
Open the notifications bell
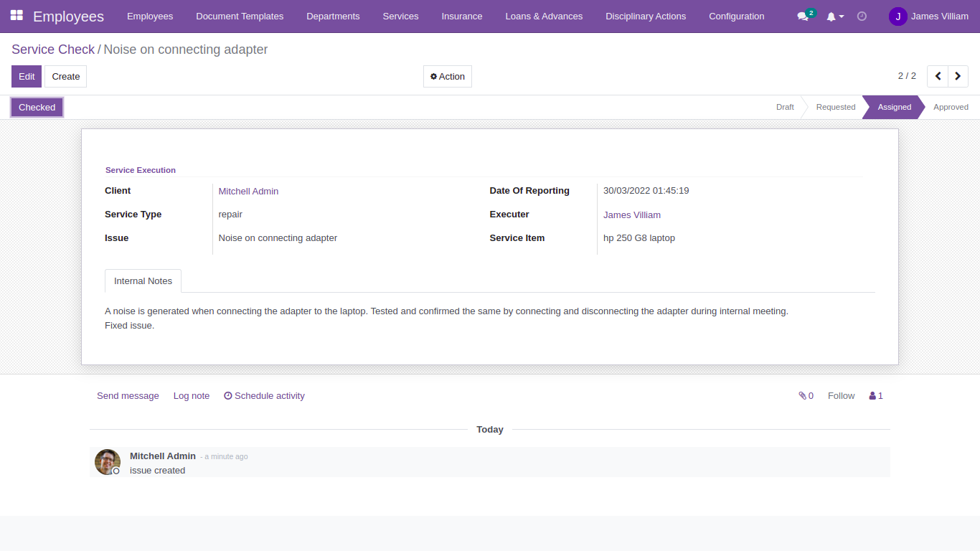(x=831, y=16)
